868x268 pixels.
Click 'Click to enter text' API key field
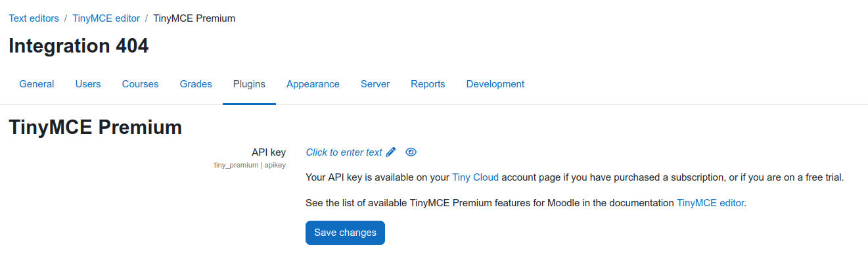point(344,152)
